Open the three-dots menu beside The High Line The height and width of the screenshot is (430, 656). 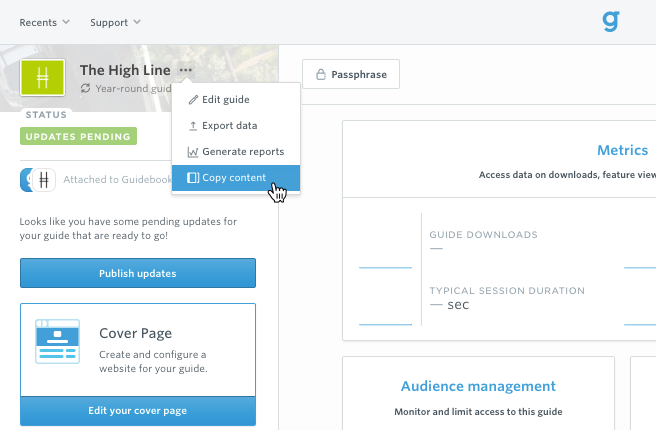(186, 70)
